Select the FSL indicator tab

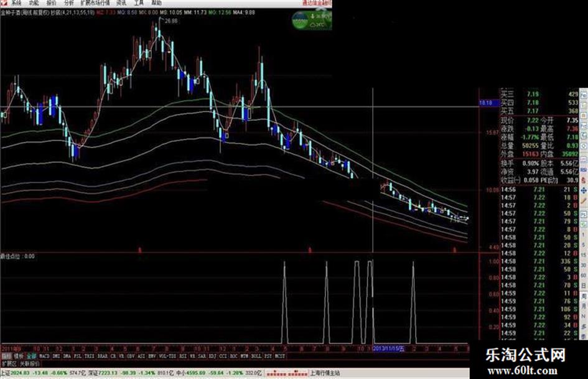coord(78,356)
